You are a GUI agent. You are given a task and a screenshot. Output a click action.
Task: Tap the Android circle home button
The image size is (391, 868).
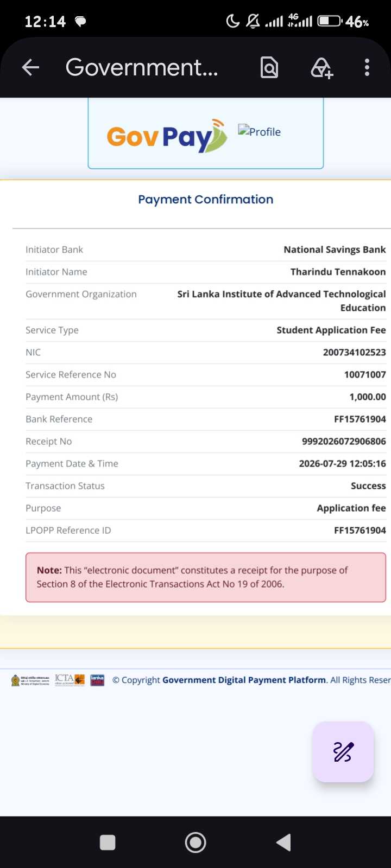[x=195, y=843]
